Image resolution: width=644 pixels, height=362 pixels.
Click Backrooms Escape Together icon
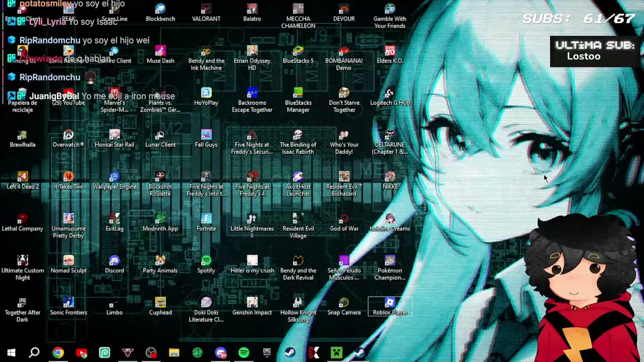[x=252, y=100]
